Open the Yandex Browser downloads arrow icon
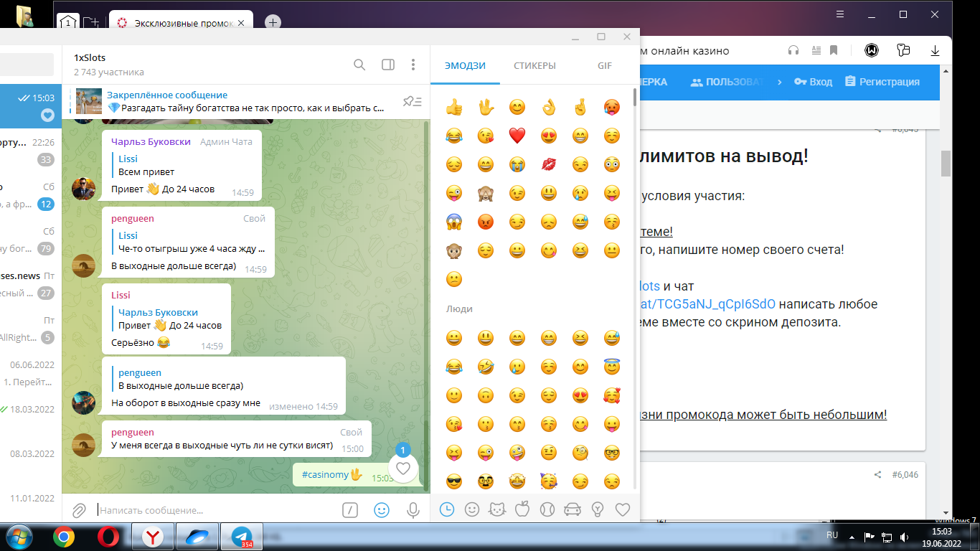 [x=935, y=50]
